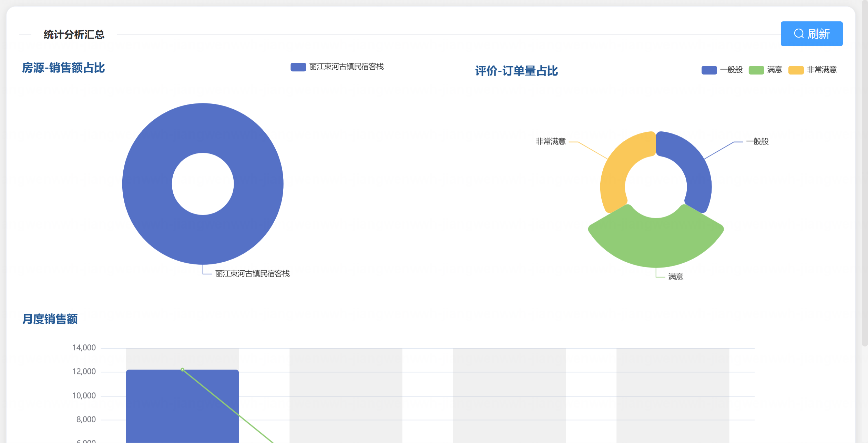The width and height of the screenshot is (868, 443).
Task: Click the search icon inside the 刷新 button
Action: (798, 34)
